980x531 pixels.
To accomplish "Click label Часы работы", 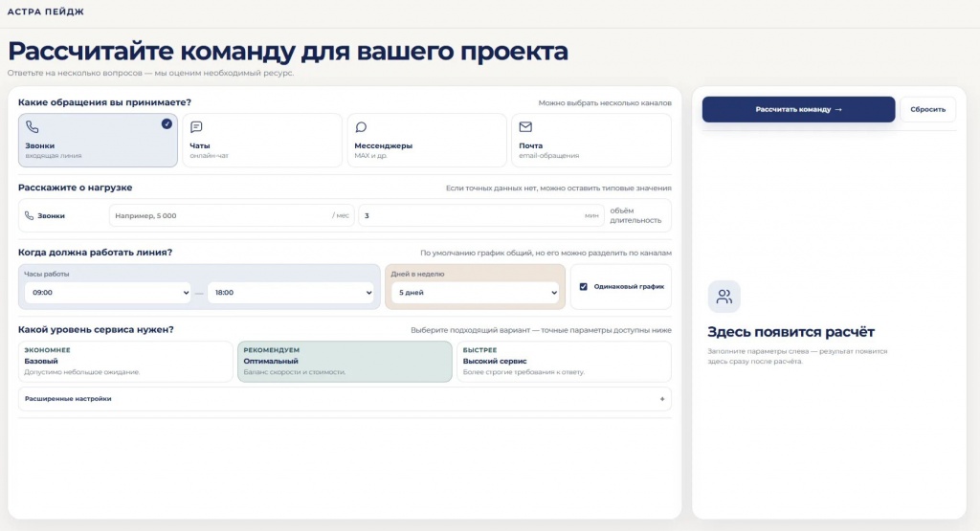I will 46,274.
